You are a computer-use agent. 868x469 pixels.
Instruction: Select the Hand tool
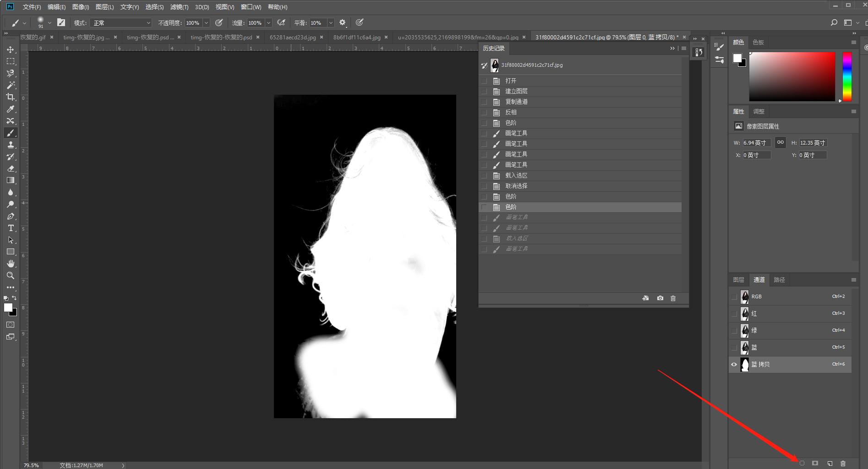coord(11,264)
